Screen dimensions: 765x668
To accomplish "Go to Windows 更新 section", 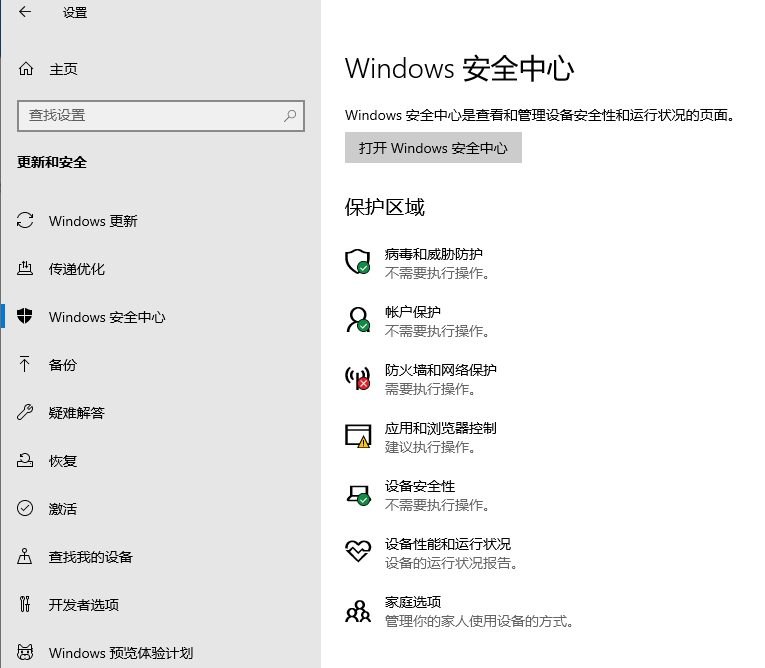I will 93,221.
